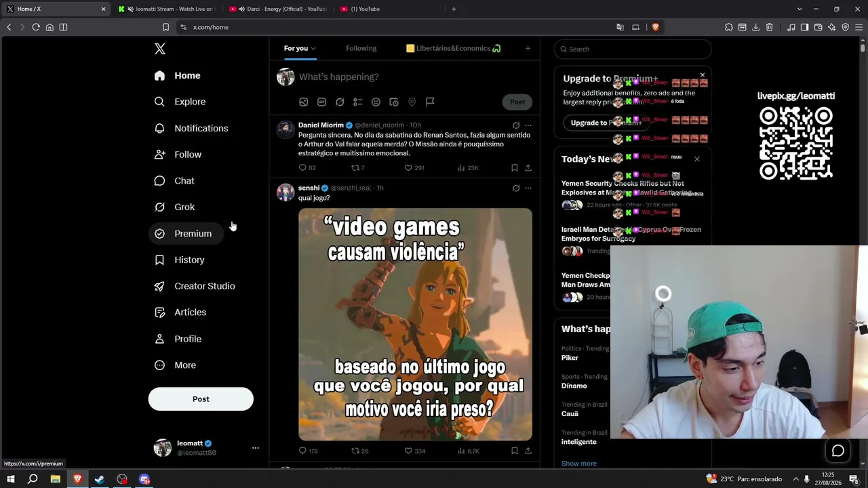Schedule the post with the calendar icon
The image size is (868, 488).
pos(394,102)
